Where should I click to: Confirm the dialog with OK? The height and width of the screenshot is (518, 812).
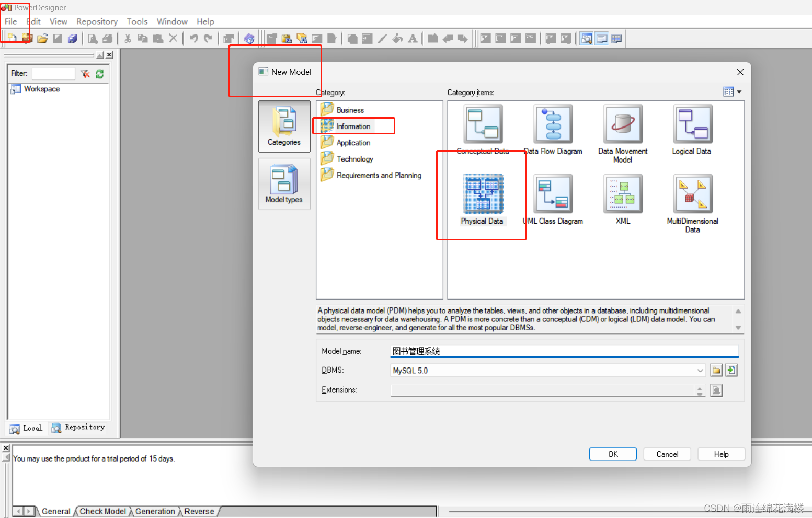pos(613,454)
